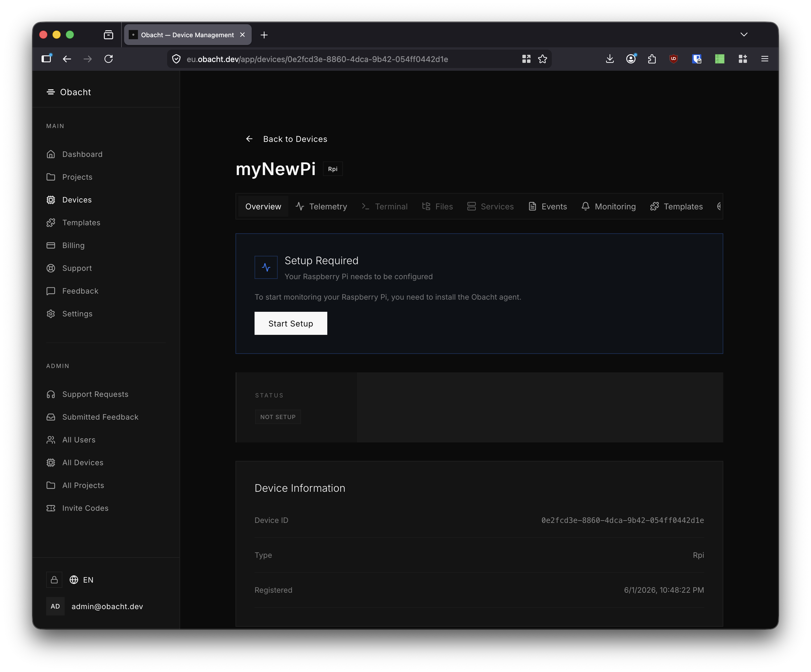This screenshot has width=811, height=672.
Task: Go to Devices in the sidebar
Action: pyautogui.click(x=69, y=200)
